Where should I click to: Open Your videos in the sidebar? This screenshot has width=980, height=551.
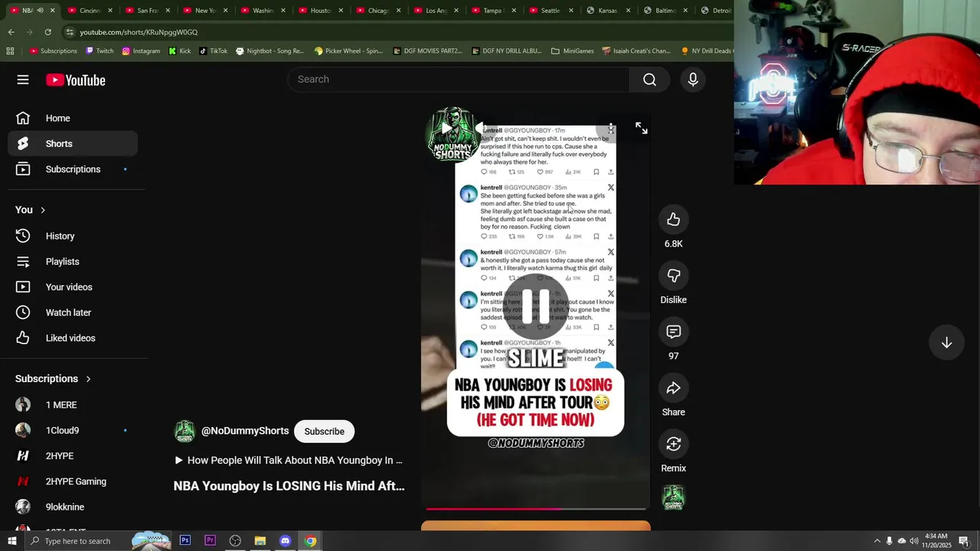point(73,287)
